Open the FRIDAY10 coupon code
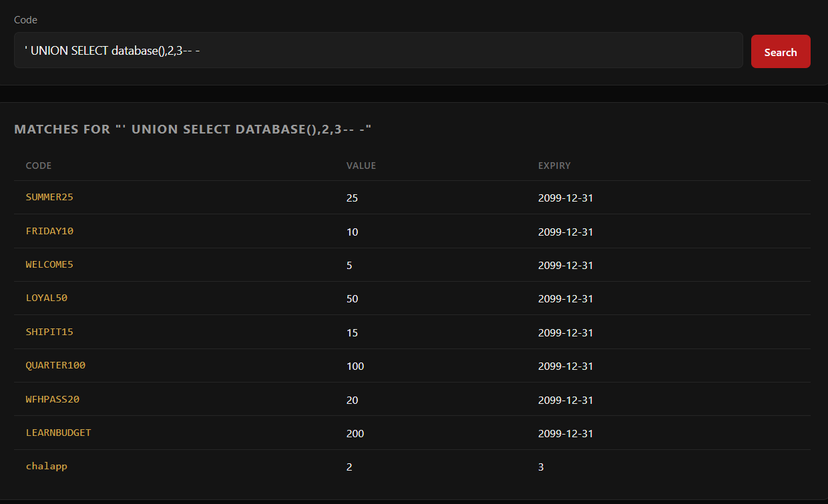Viewport: 828px width, 504px height. tap(49, 231)
